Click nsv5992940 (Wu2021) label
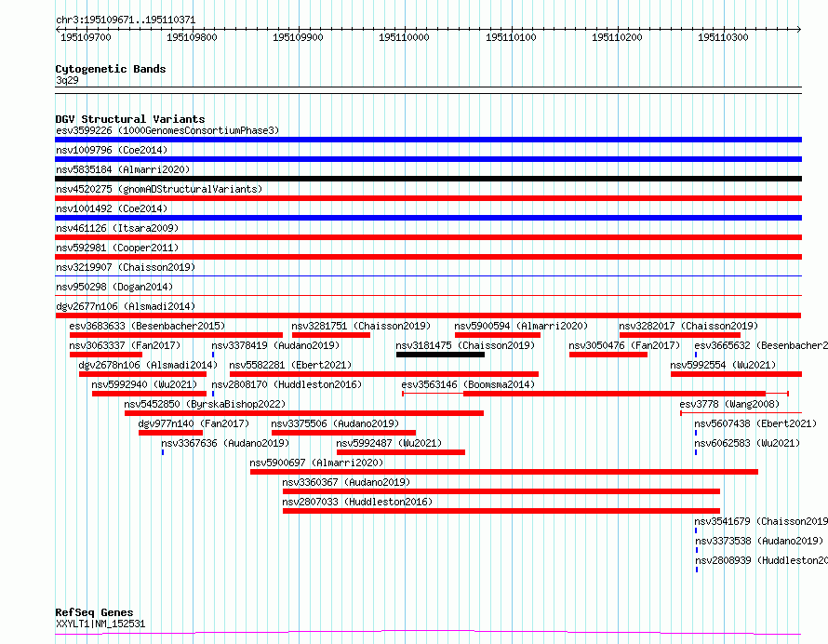 pyautogui.click(x=144, y=384)
